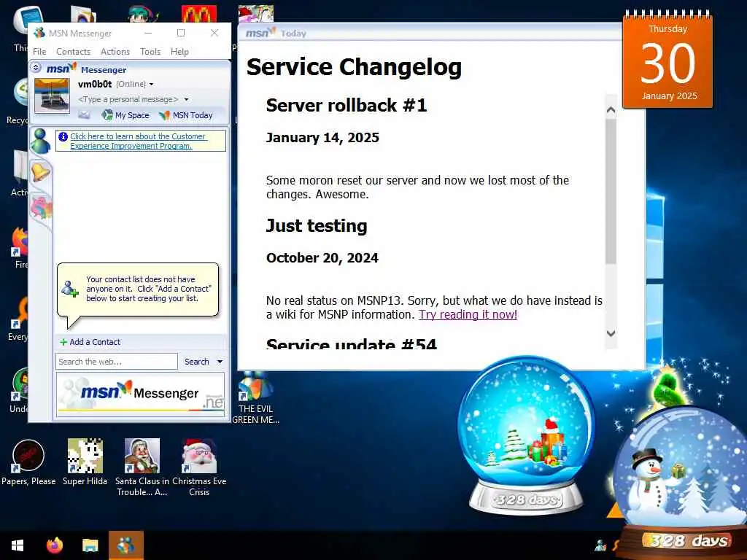This screenshot has height=560, width=747.
Task: Open the Online status dropdown arrow
Action: 152,85
